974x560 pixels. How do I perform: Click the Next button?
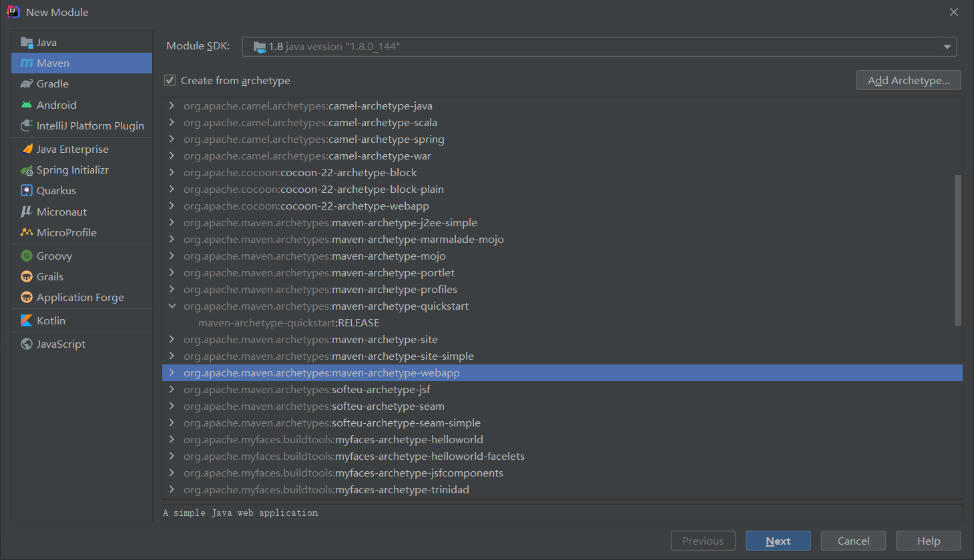pyautogui.click(x=778, y=541)
